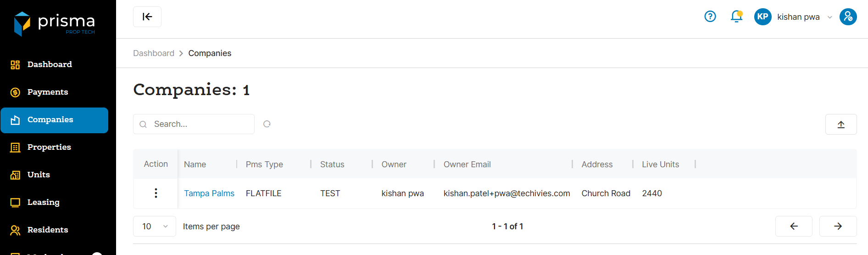Collapse the sidebar with the arrow button
Image resolution: width=868 pixels, height=255 pixels.
[147, 17]
